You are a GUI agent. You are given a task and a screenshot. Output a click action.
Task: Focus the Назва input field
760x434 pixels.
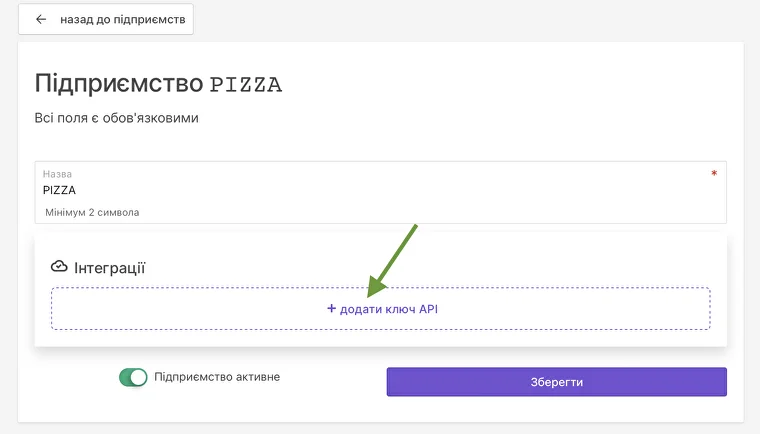click(x=380, y=190)
